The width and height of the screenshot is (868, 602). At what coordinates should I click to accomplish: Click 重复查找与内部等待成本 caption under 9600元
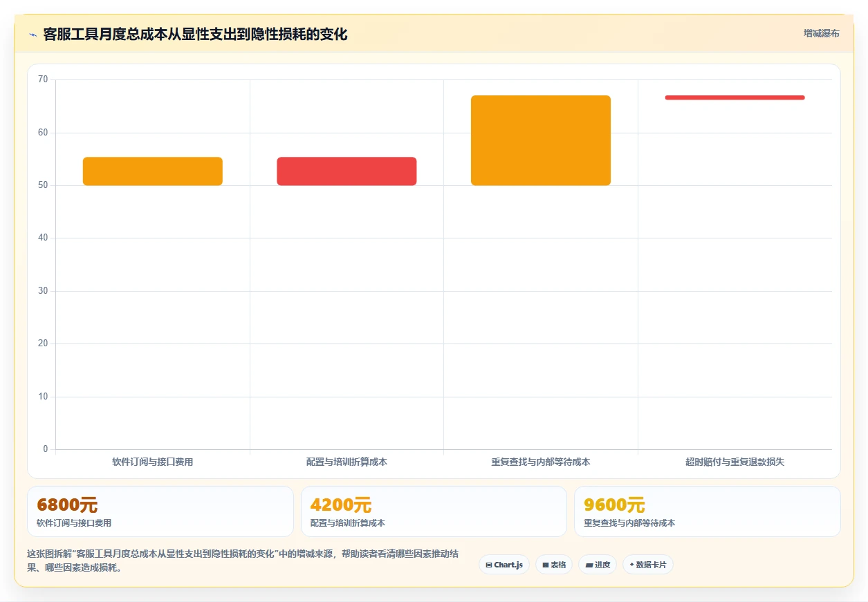pos(629,523)
